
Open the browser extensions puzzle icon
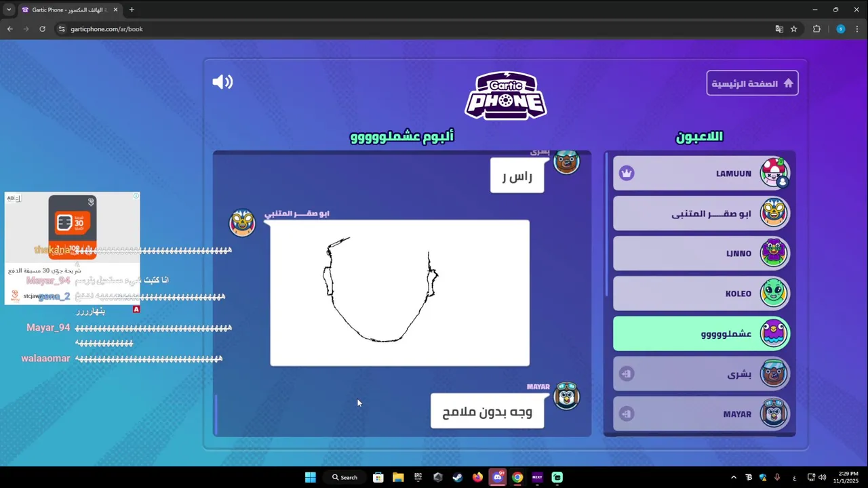point(816,29)
